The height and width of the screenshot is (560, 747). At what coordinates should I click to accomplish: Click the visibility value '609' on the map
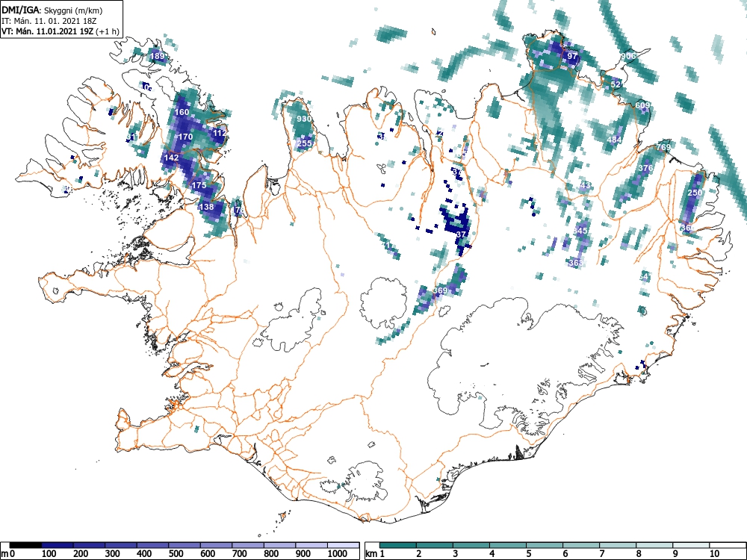click(642, 105)
